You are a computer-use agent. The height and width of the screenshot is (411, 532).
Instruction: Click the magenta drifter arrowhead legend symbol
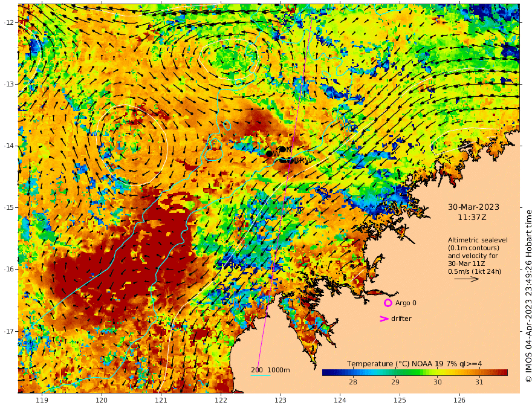coord(384,319)
